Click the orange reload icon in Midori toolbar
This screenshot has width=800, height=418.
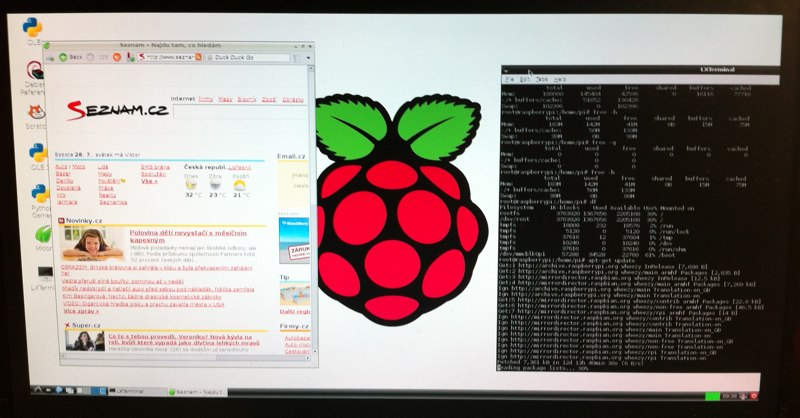[x=117, y=57]
